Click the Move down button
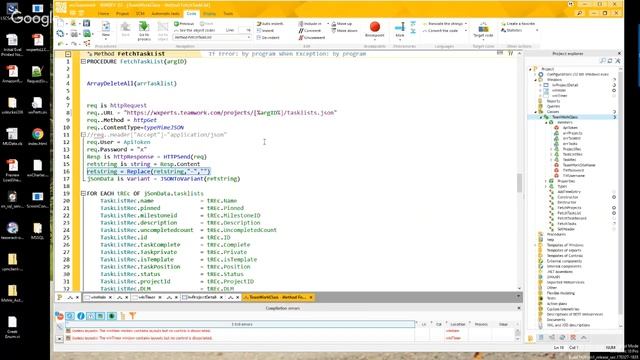Viewport: 640px width, 360px height. pos(344,31)
